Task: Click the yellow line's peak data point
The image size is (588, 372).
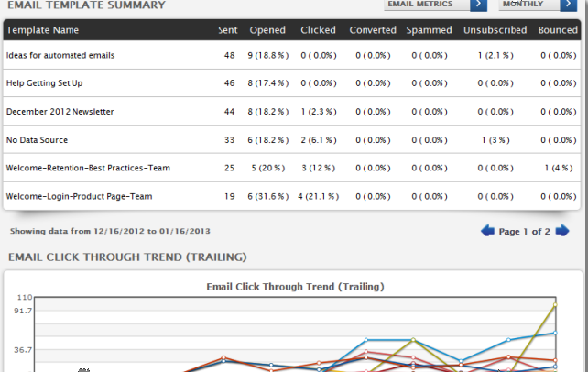Action: (x=555, y=305)
